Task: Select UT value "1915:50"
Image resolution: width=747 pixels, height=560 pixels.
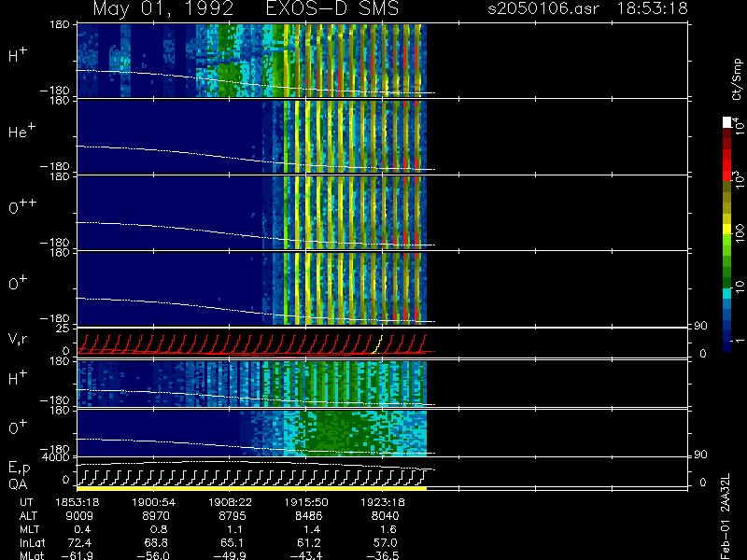Action: (306, 502)
